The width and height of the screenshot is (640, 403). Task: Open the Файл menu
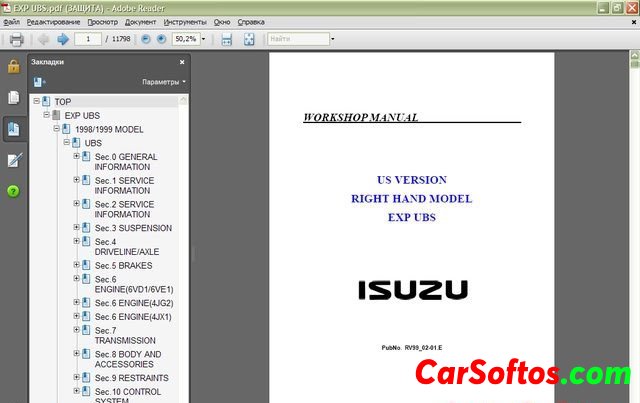[x=11, y=21]
